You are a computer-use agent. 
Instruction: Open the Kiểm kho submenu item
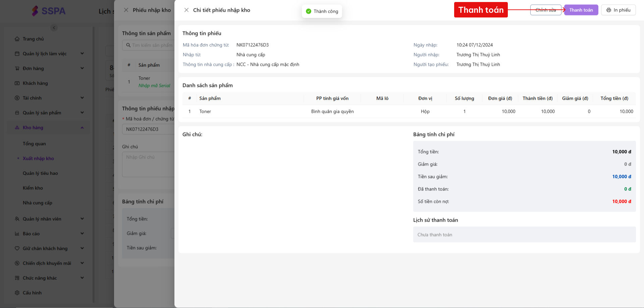(x=33, y=188)
